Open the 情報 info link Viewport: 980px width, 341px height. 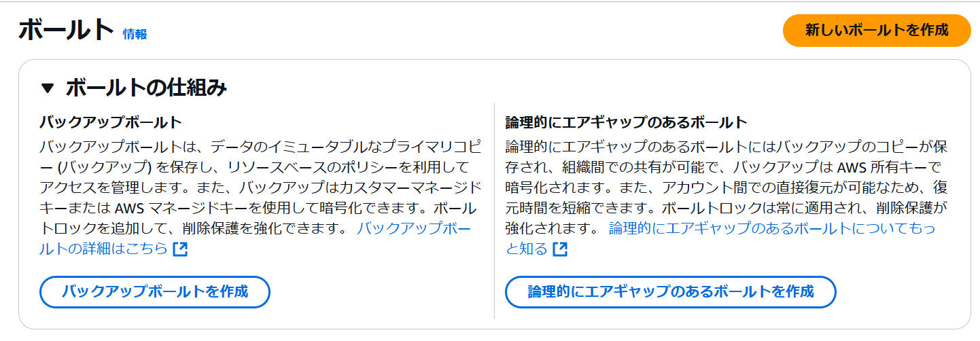[135, 34]
